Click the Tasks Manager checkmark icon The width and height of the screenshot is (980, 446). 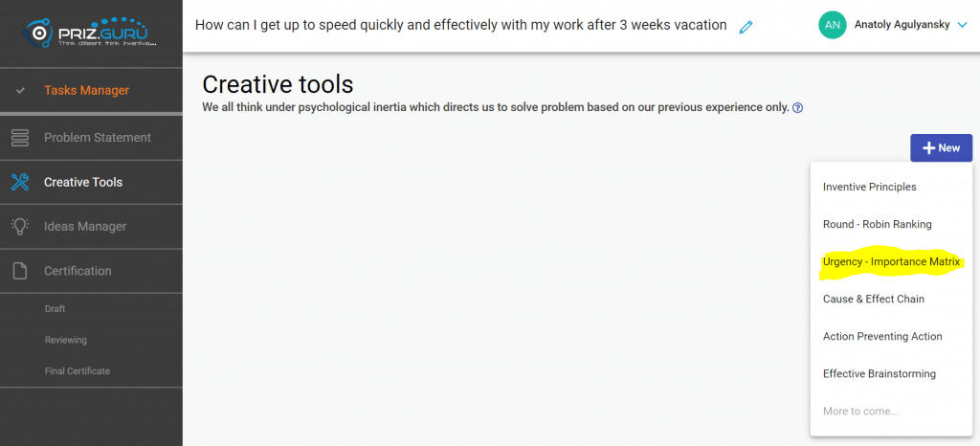coord(20,91)
